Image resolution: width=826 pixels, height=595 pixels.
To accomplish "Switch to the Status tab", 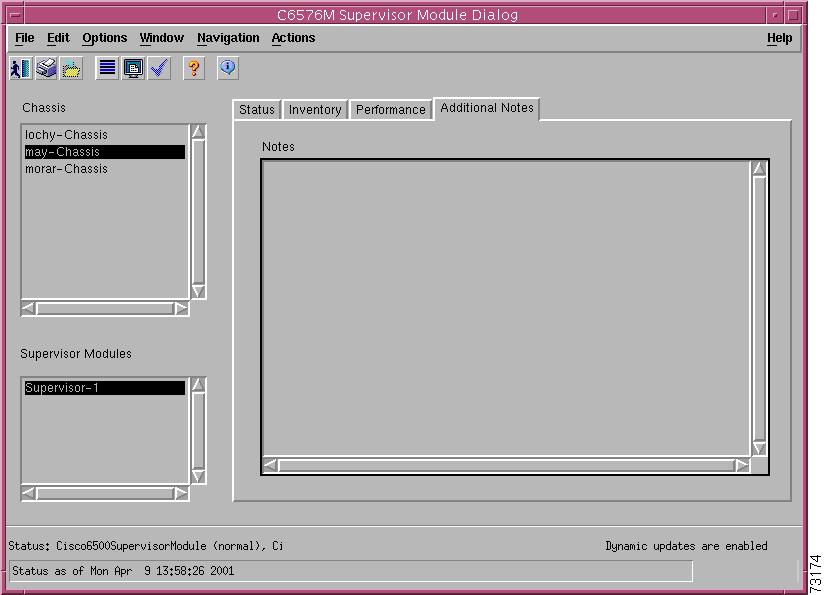I will point(257,110).
